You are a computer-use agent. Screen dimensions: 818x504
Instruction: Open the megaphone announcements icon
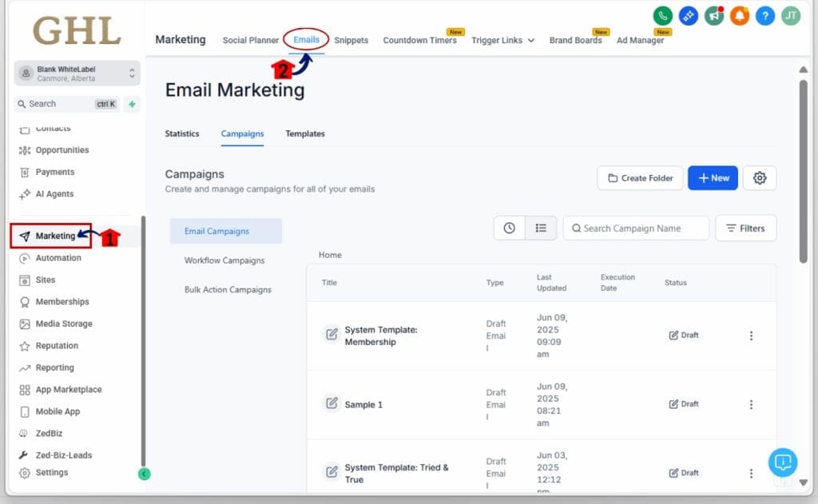click(713, 16)
